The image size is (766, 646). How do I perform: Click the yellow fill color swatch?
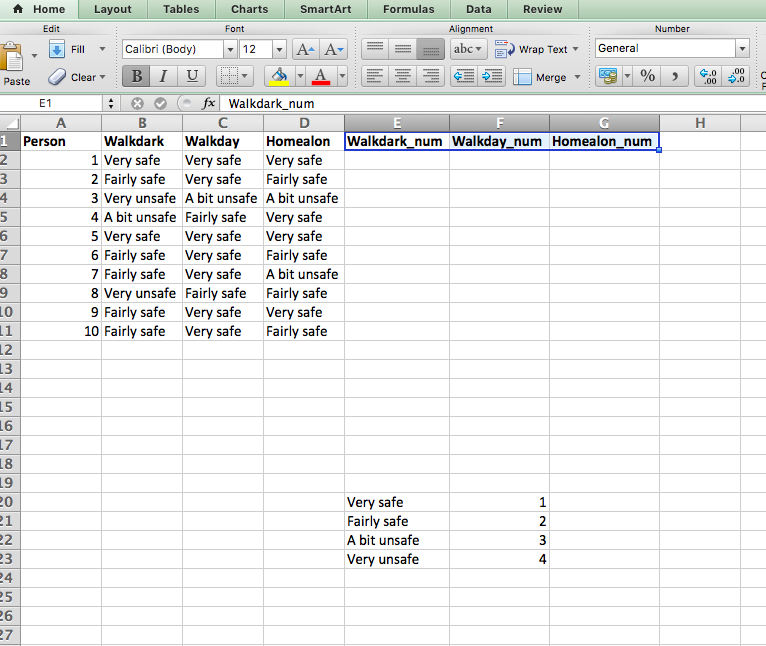[279, 76]
